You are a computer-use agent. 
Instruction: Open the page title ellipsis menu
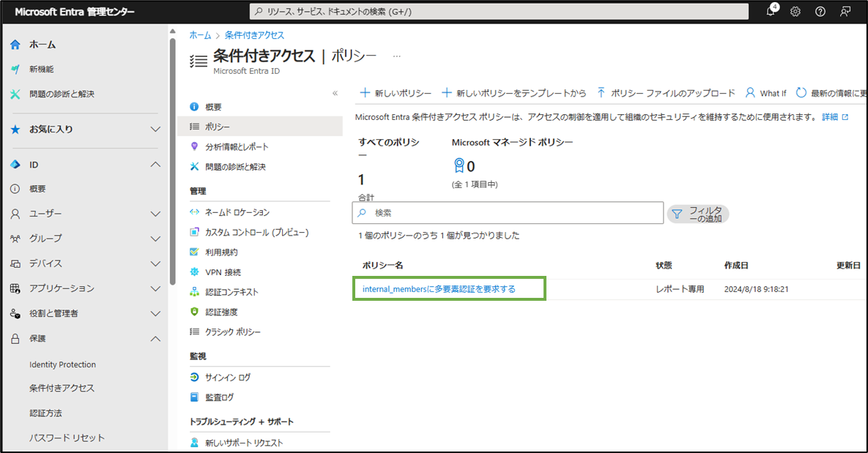tap(396, 56)
